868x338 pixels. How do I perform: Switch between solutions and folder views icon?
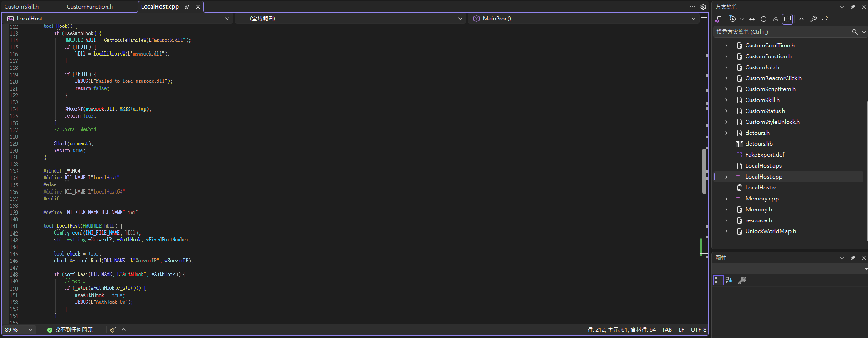[x=719, y=19]
